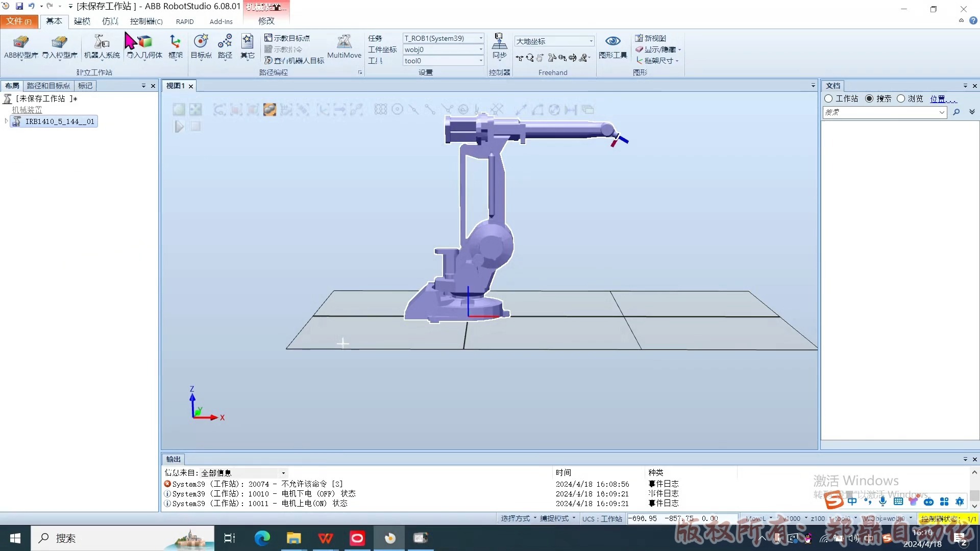The height and width of the screenshot is (551, 980).
Task: Switch to the 路径和目标点 tab
Action: [48, 86]
